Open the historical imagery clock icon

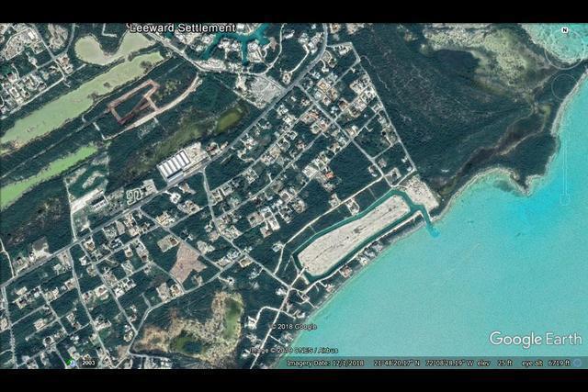pos(72,363)
